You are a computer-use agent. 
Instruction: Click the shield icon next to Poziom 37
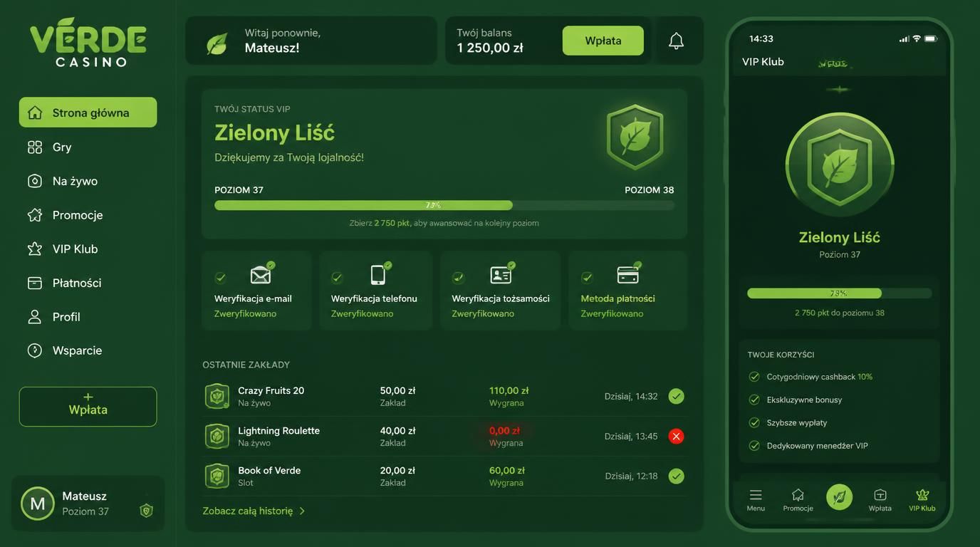point(146,510)
